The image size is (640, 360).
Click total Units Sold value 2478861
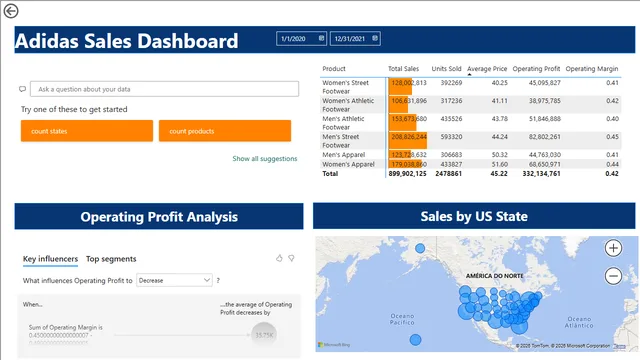point(448,173)
